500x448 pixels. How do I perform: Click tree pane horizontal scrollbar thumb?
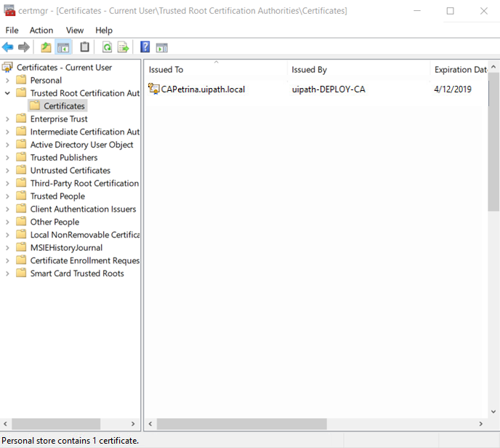coord(56,424)
